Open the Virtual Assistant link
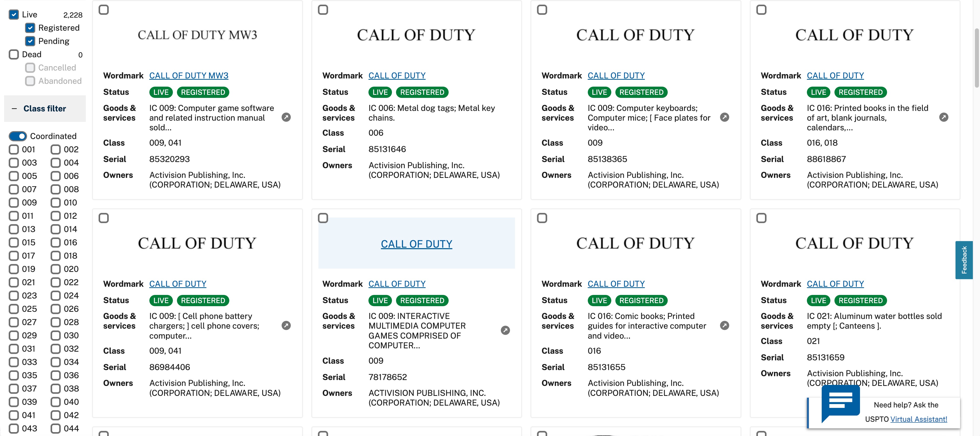 click(918, 419)
